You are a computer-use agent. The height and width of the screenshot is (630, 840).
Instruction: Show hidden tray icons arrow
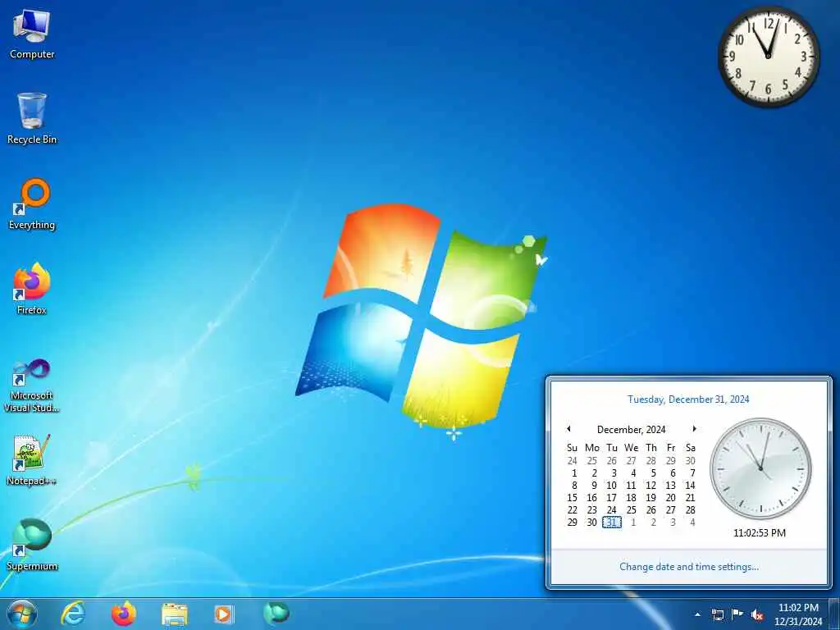click(x=697, y=614)
